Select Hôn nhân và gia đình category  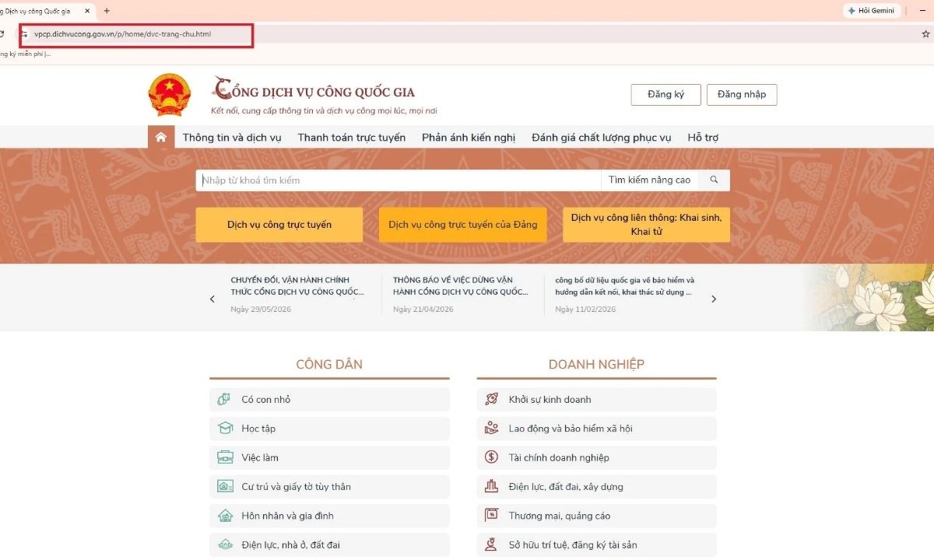329,516
